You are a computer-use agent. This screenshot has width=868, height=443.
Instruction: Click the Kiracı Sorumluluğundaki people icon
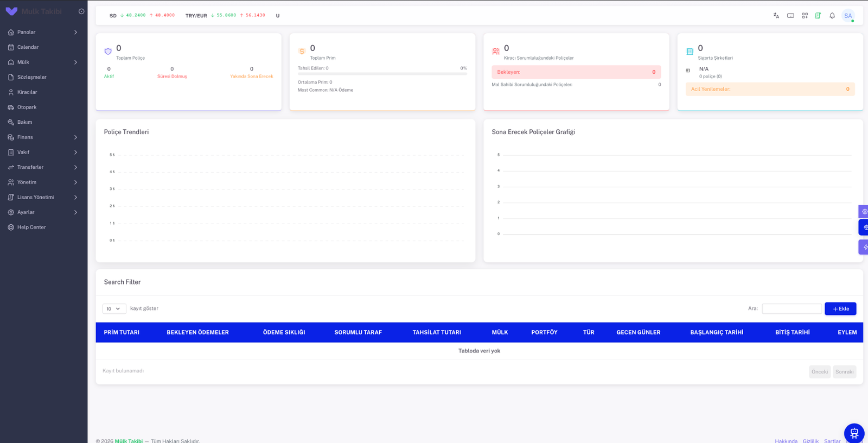click(496, 52)
